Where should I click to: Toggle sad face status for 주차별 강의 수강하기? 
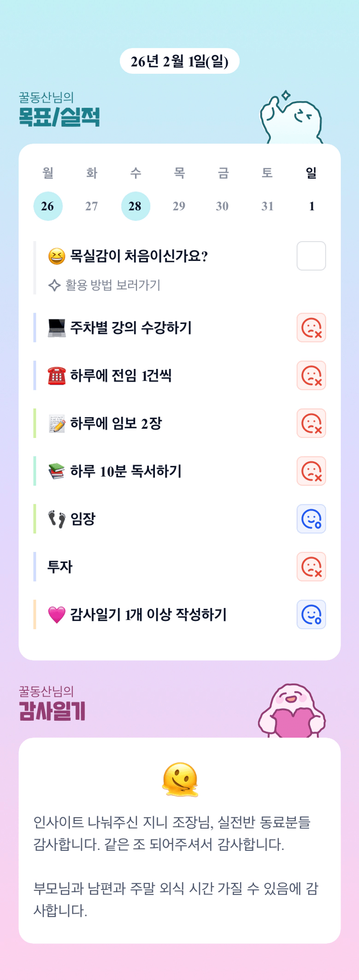coord(311,328)
